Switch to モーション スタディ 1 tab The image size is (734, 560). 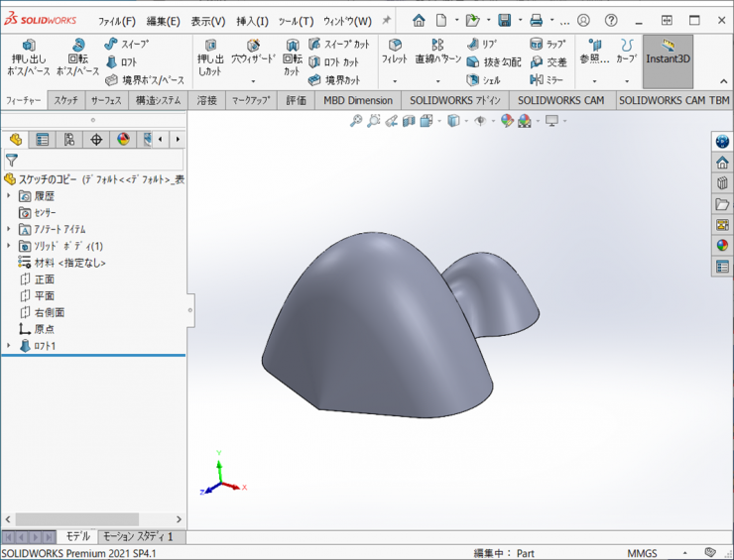138,536
